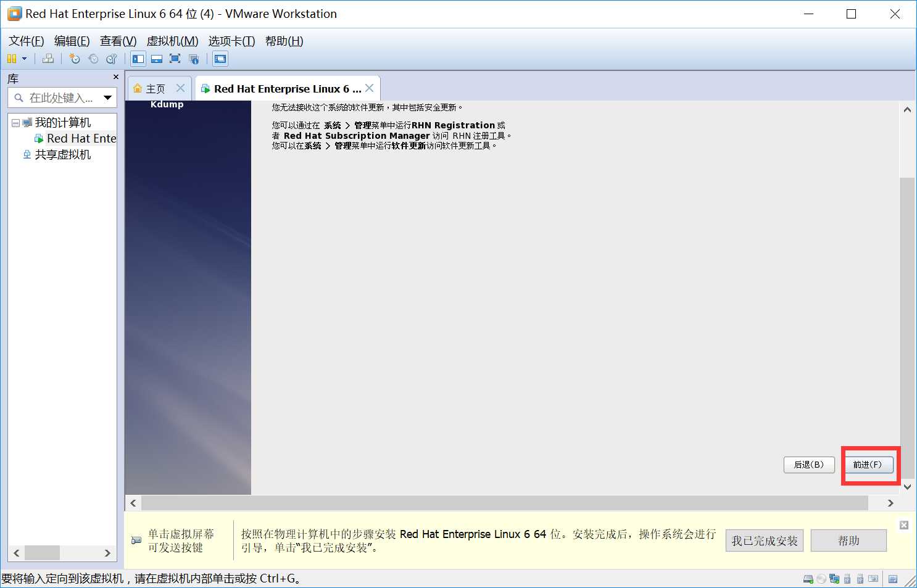
Task: Open the 查看(V) menu
Action: point(118,41)
